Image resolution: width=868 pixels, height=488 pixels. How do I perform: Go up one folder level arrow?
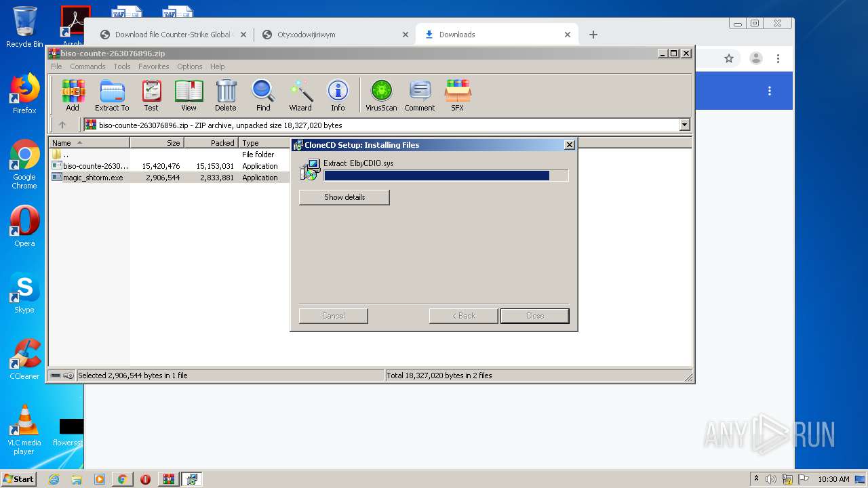[x=62, y=125]
